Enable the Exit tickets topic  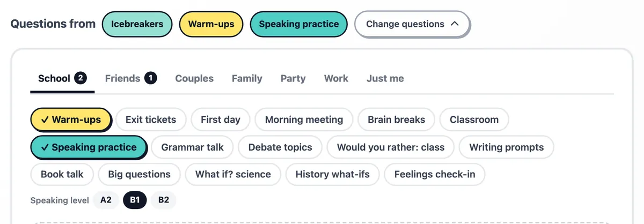pos(151,120)
